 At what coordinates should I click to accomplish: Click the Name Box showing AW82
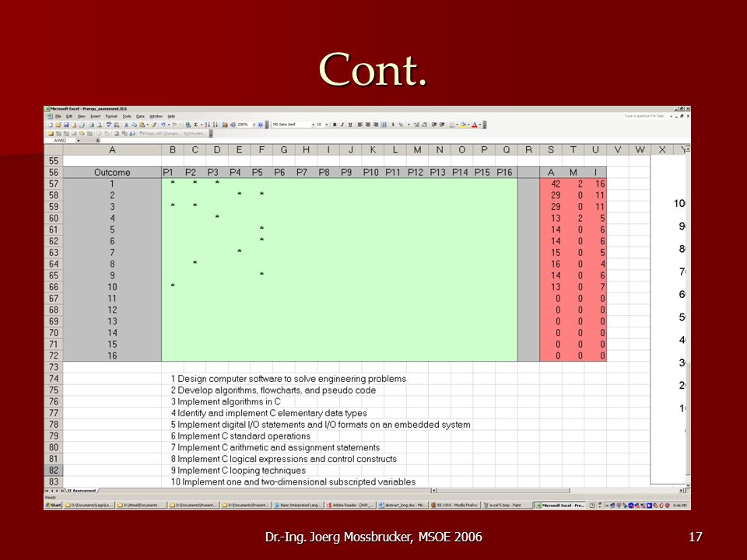coord(61,141)
